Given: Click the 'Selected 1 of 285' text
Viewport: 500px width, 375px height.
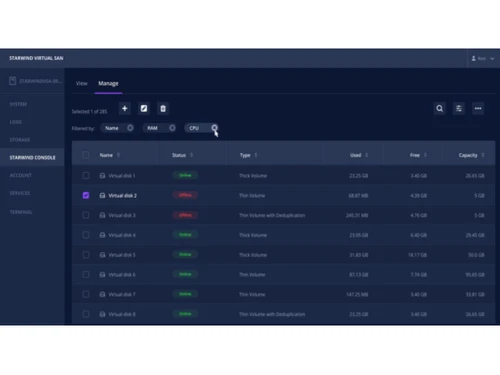Looking at the screenshot, I should [x=89, y=112].
